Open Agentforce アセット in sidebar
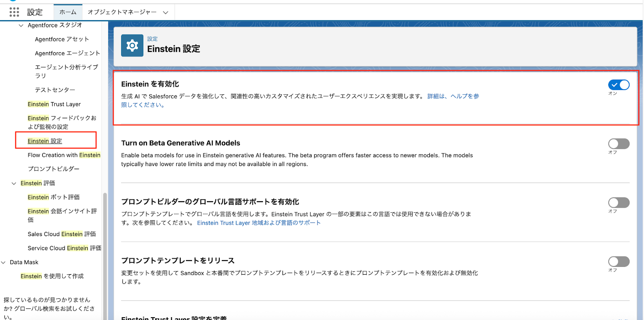 (62, 39)
